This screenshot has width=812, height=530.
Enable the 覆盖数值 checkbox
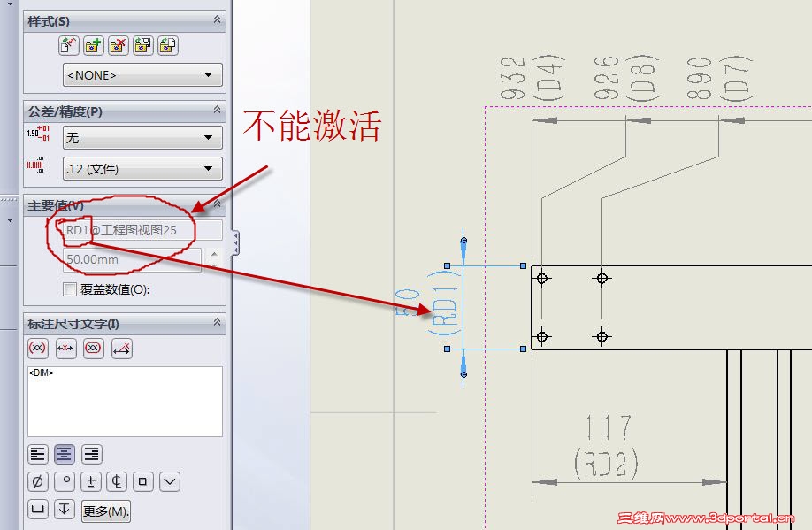[x=69, y=289]
